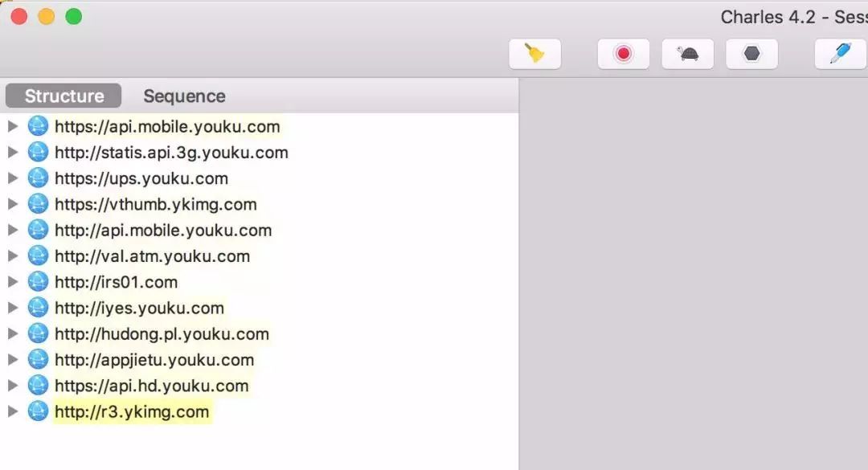The image size is (868, 470).
Task: Click the globe icon beside https://api.hd.youku.com
Action: [38, 386]
